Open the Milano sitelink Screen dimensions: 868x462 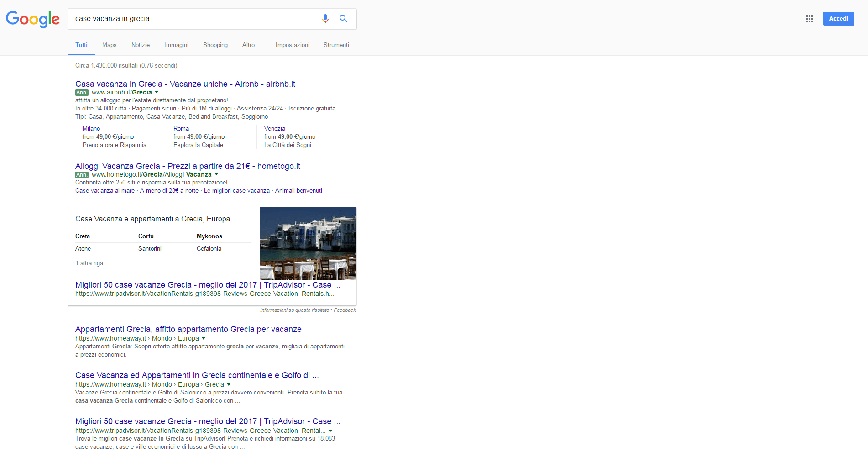(91, 129)
